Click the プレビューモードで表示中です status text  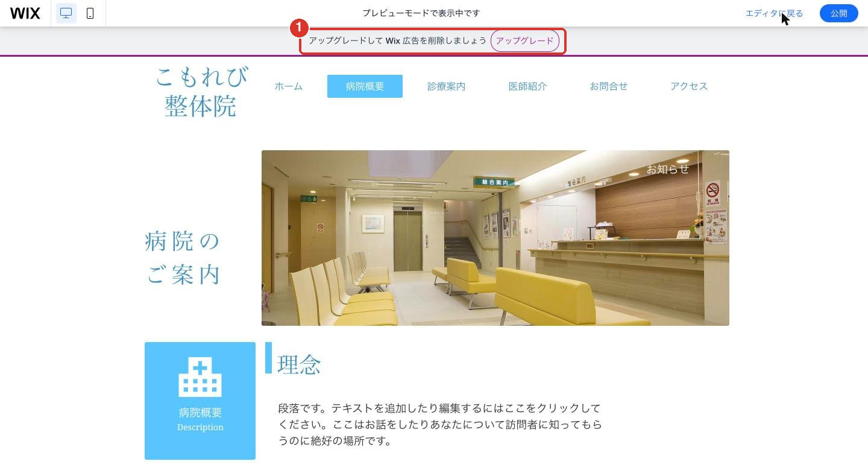pos(421,13)
